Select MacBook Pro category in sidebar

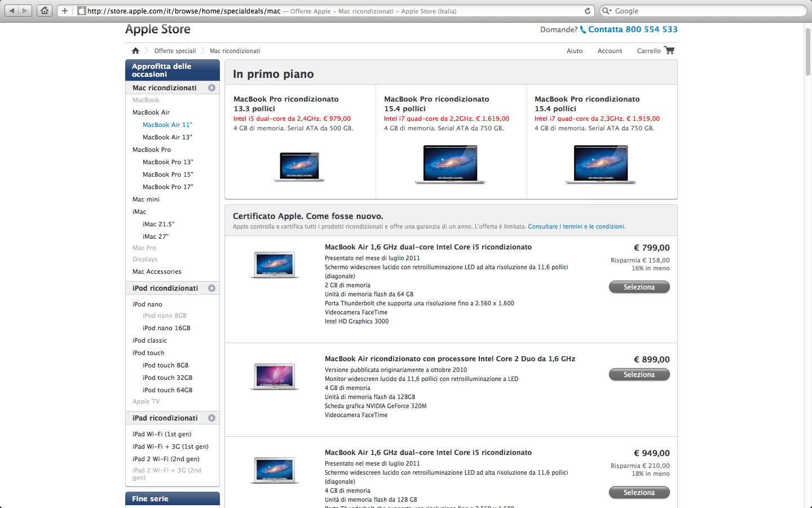coord(152,150)
